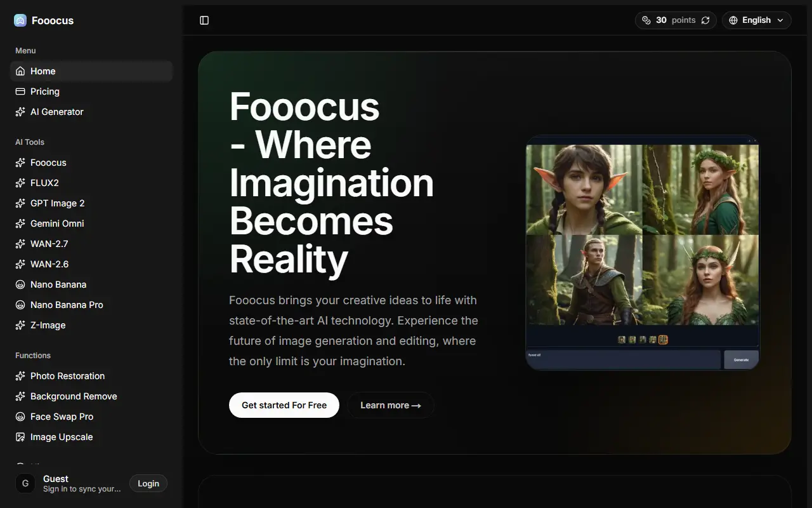Viewport: 812px width, 508px height.
Task: Click the Face Swap Pro smiley icon
Action: [20, 417]
